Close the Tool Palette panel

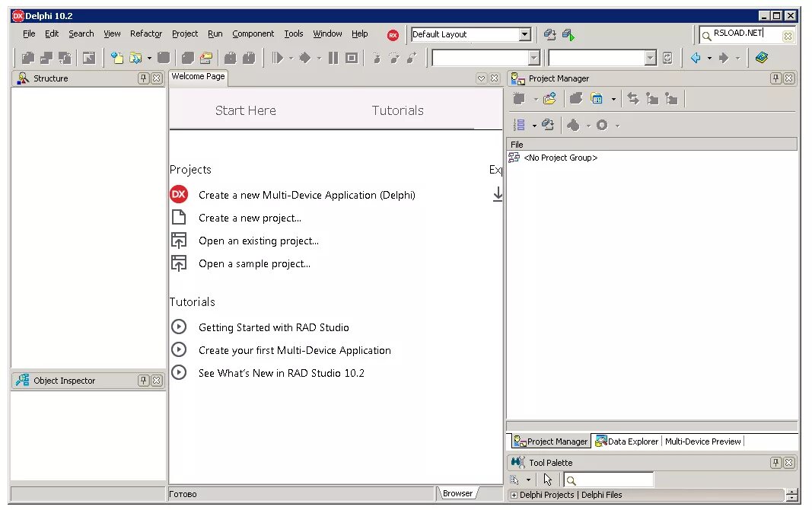pyautogui.click(x=788, y=462)
